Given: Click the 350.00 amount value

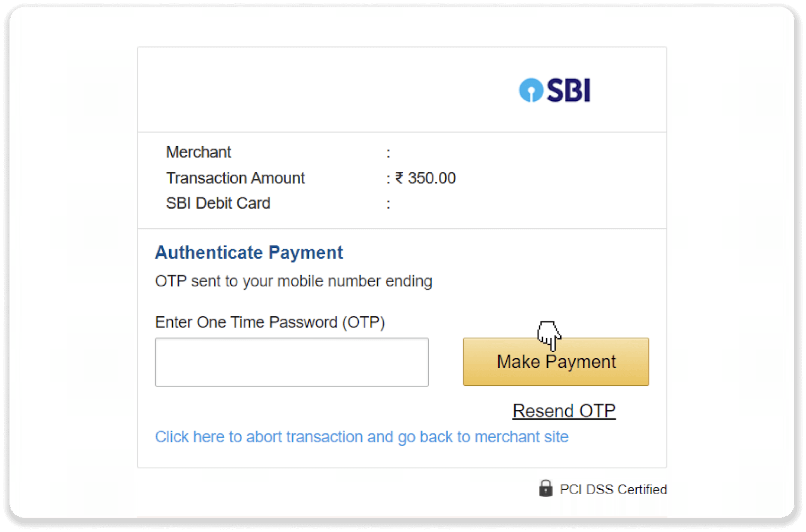Looking at the screenshot, I should click(x=432, y=178).
